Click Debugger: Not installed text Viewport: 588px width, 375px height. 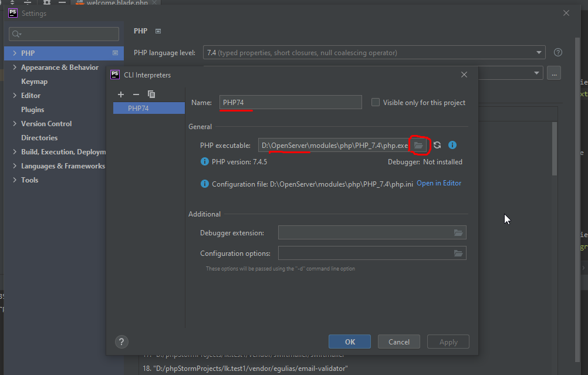(x=425, y=162)
